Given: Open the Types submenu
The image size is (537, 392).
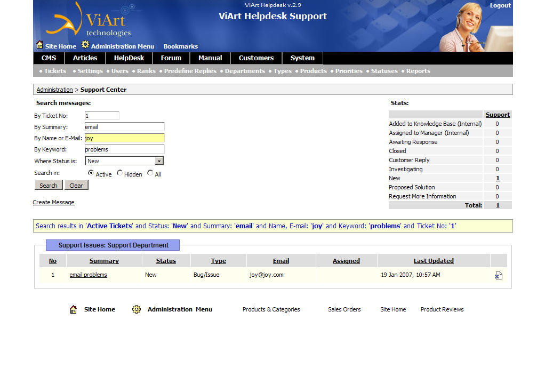Looking at the screenshot, I should coord(283,71).
